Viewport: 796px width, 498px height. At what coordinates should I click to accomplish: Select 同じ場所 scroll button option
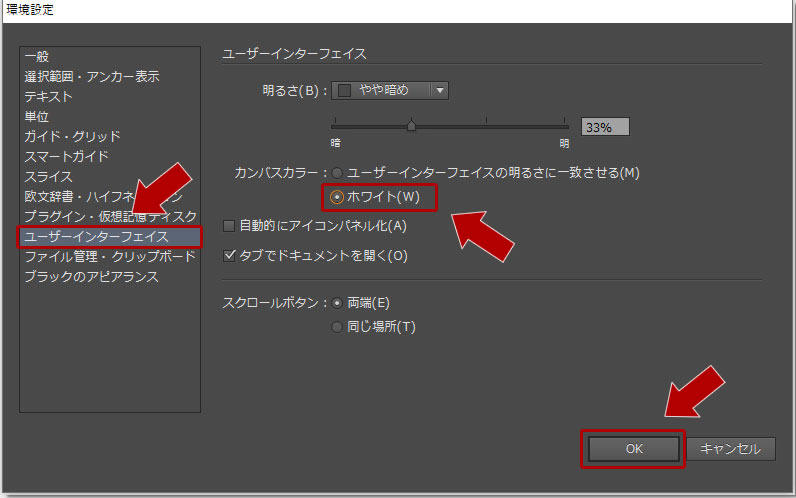(337, 327)
